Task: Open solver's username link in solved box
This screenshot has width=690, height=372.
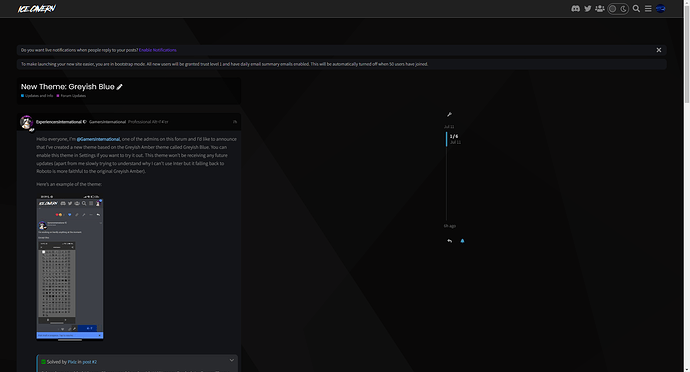Action: [72, 362]
